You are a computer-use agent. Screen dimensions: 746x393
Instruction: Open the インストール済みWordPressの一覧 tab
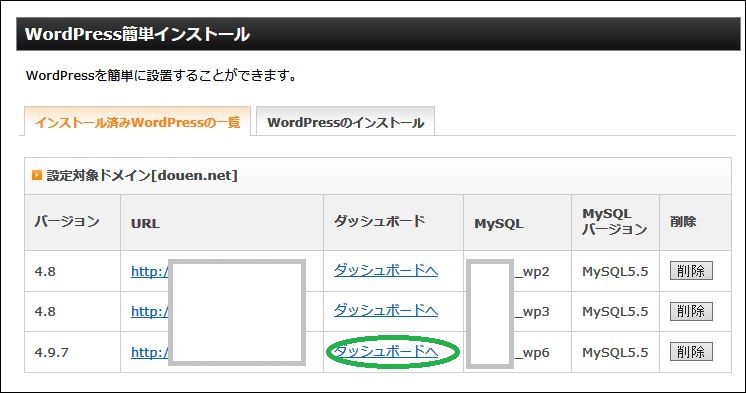[x=137, y=122]
